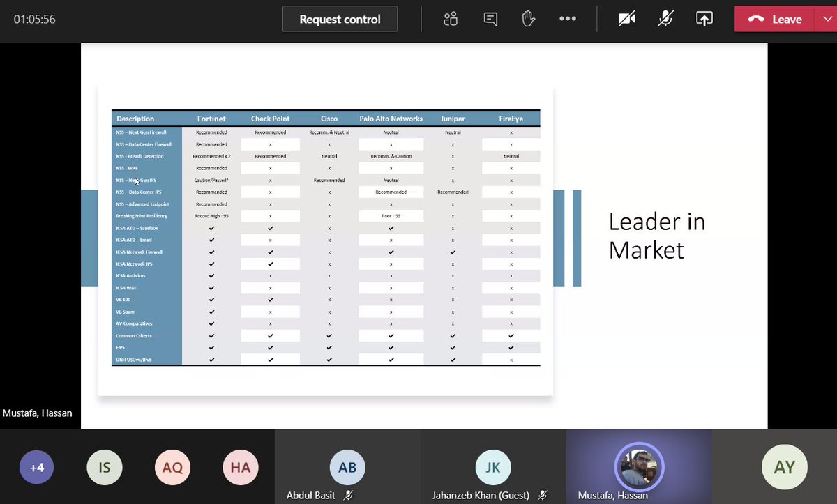Click the ICSA WAF row label

(126, 288)
